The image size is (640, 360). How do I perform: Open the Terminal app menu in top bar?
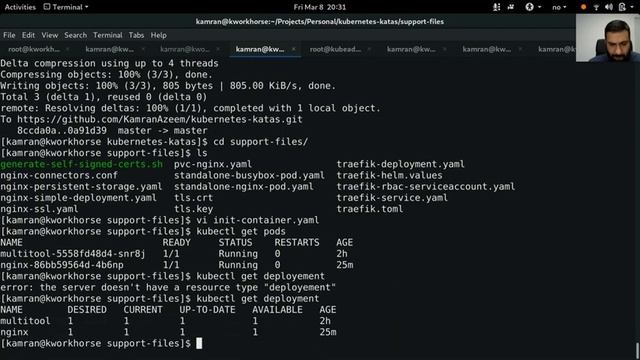tap(66, 7)
